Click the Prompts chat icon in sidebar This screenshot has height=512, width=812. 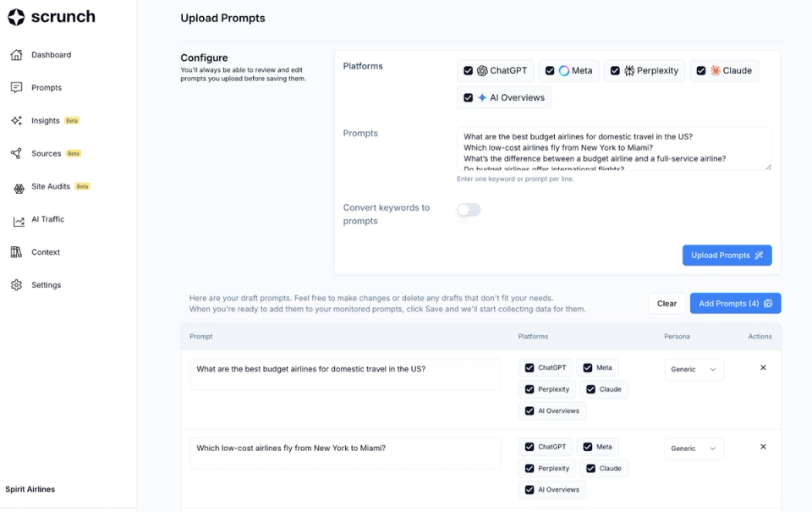click(17, 87)
